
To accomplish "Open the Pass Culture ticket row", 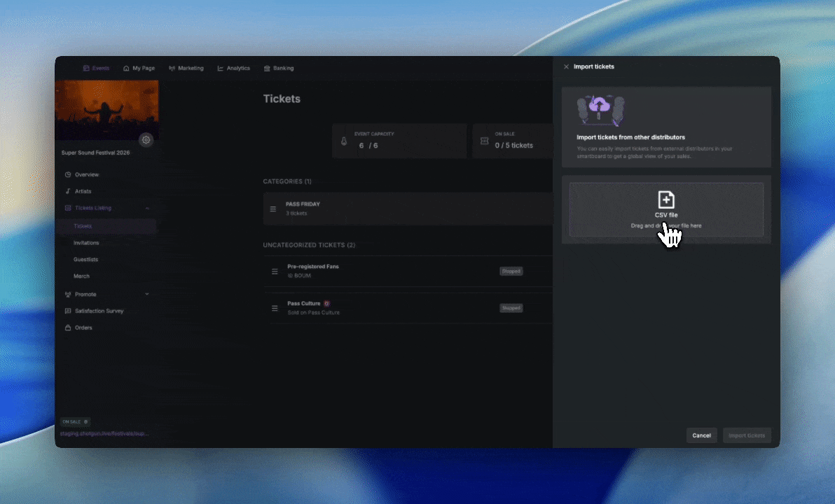I will pyautogui.click(x=408, y=307).
